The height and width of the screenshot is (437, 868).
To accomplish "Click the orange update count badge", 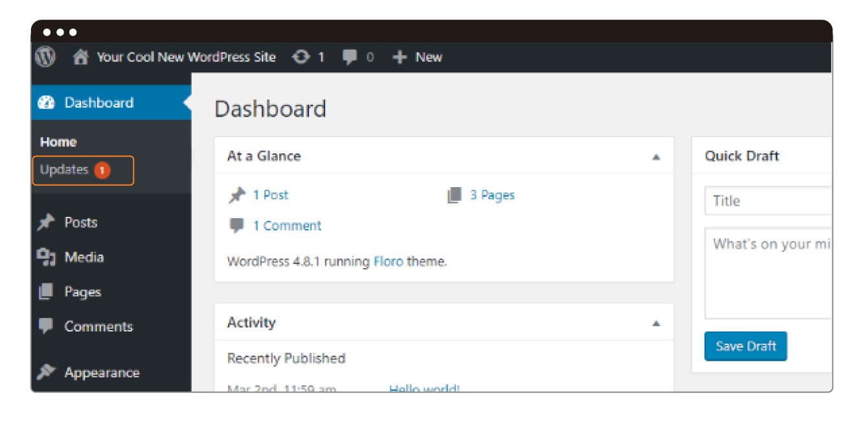I will 102,170.
